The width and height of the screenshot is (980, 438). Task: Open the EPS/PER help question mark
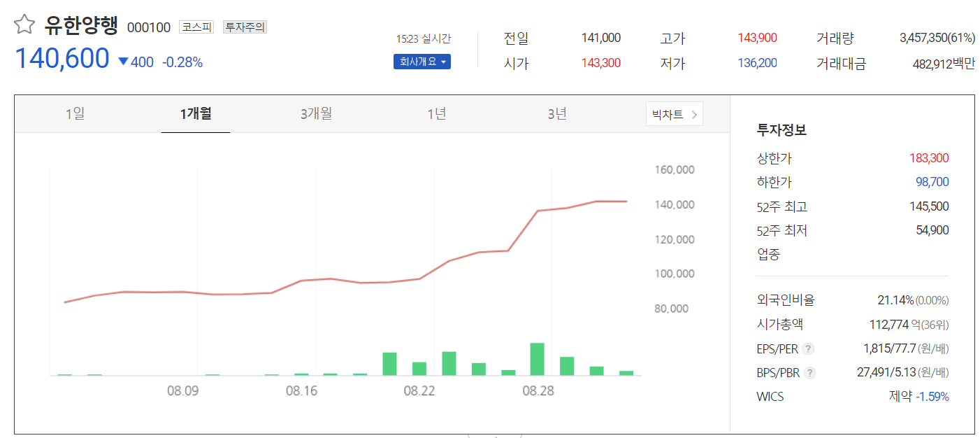coord(808,348)
